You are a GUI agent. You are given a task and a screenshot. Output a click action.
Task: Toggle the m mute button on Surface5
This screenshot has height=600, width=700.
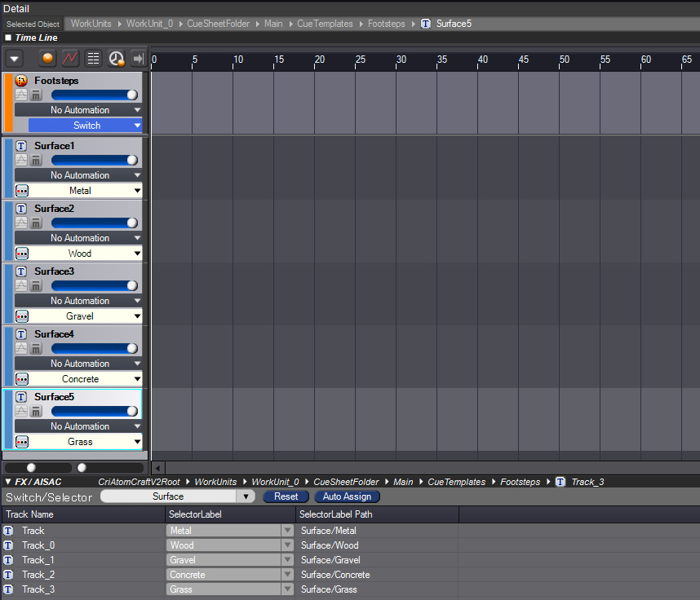point(36,412)
